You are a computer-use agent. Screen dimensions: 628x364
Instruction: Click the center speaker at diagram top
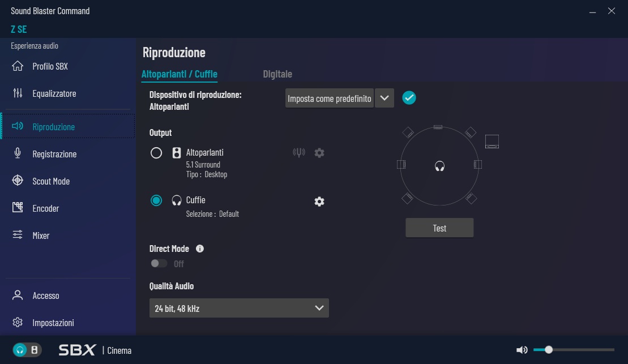click(438, 127)
